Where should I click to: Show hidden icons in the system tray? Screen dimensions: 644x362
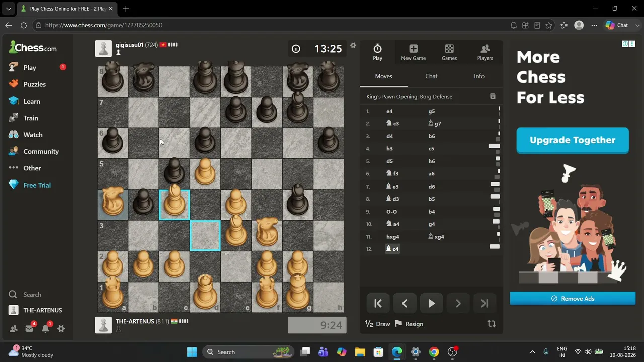[532, 352]
